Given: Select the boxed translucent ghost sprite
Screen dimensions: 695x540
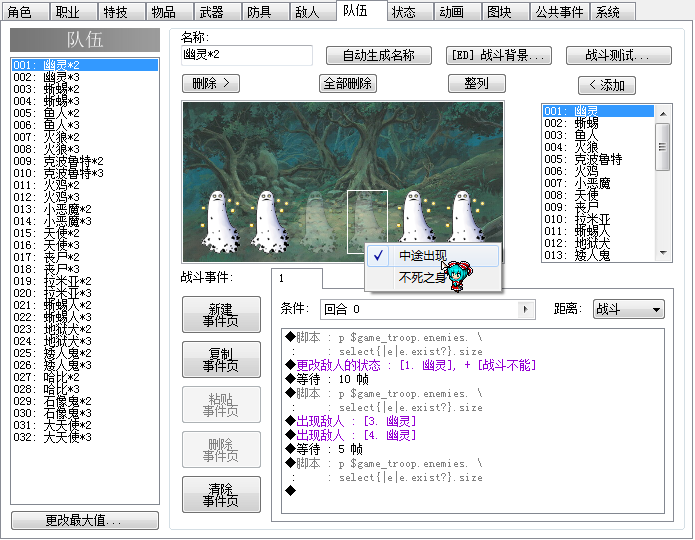Looking at the screenshot, I should pyautogui.click(x=367, y=222).
